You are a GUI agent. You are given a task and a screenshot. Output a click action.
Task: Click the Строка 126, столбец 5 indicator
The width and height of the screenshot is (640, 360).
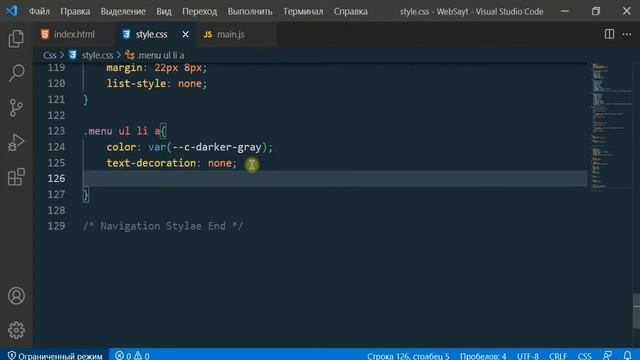408,356
